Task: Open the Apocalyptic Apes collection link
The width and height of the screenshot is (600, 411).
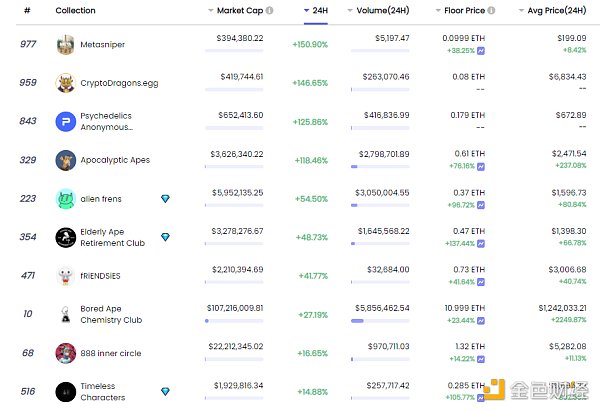Action: click(x=116, y=160)
